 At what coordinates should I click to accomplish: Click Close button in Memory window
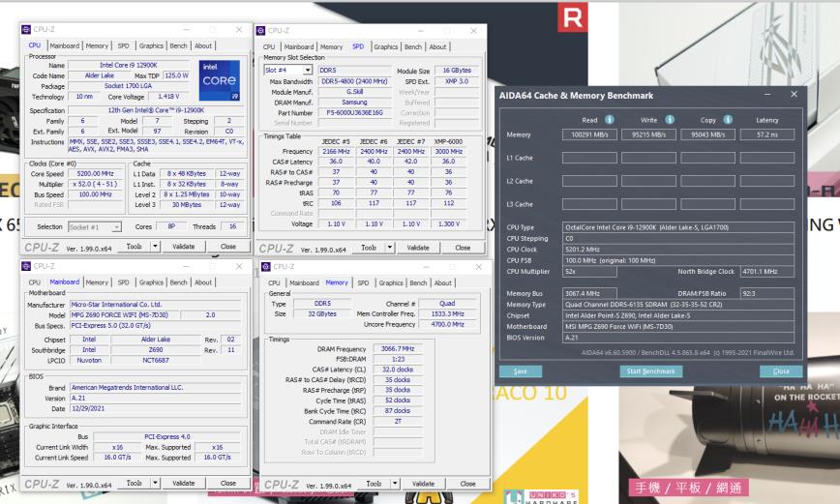(x=467, y=484)
